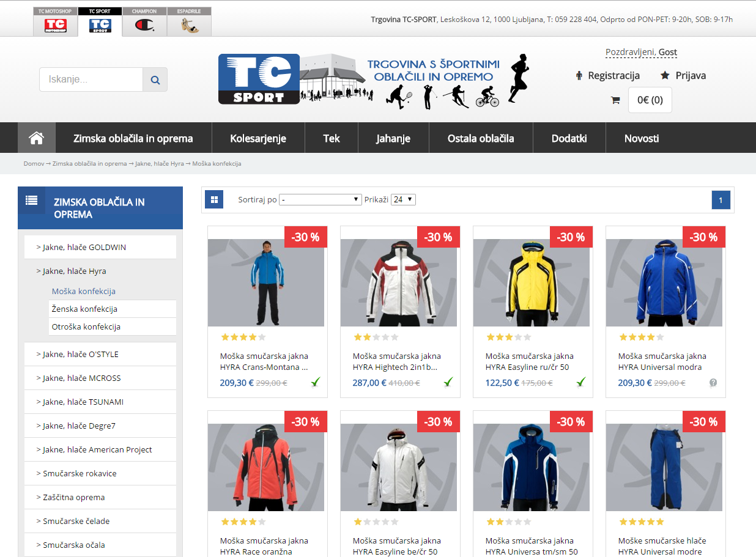Open the Champion store tab
756x557 pixels.
(144, 21)
